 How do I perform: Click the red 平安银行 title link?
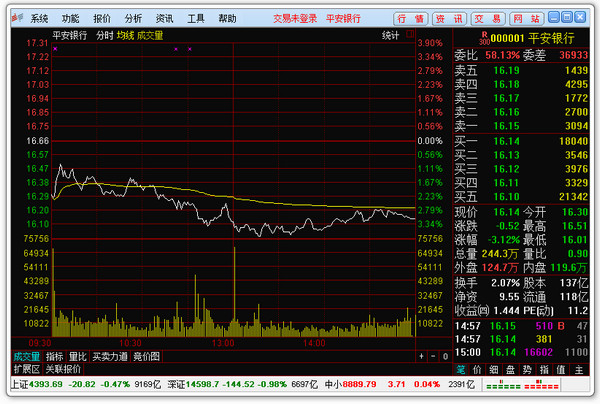[x=343, y=18]
